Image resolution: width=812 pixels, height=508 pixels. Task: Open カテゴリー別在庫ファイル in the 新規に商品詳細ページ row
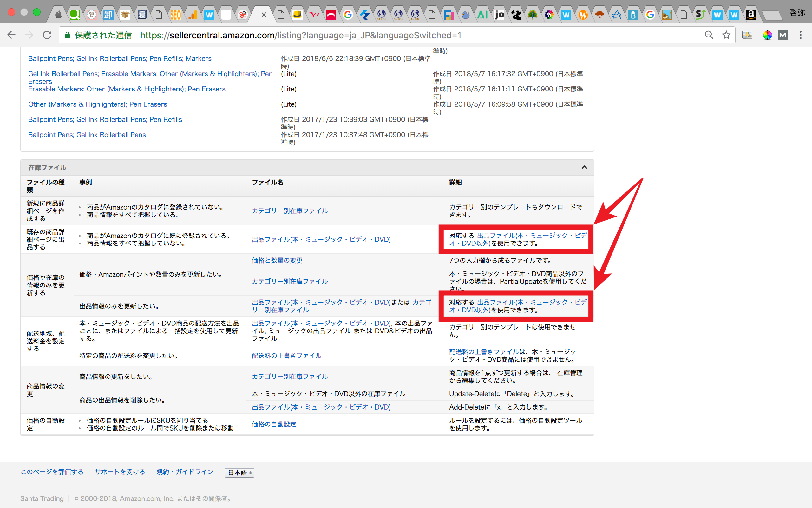point(290,211)
